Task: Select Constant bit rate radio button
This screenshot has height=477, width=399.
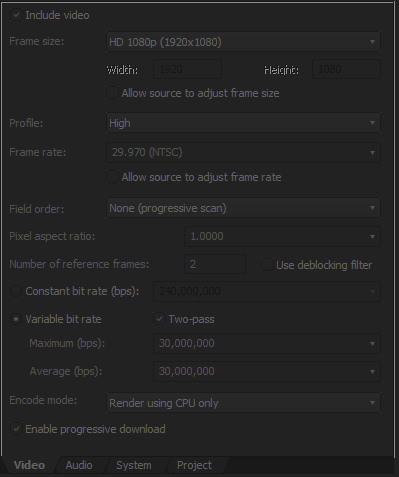Action: pos(16,291)
